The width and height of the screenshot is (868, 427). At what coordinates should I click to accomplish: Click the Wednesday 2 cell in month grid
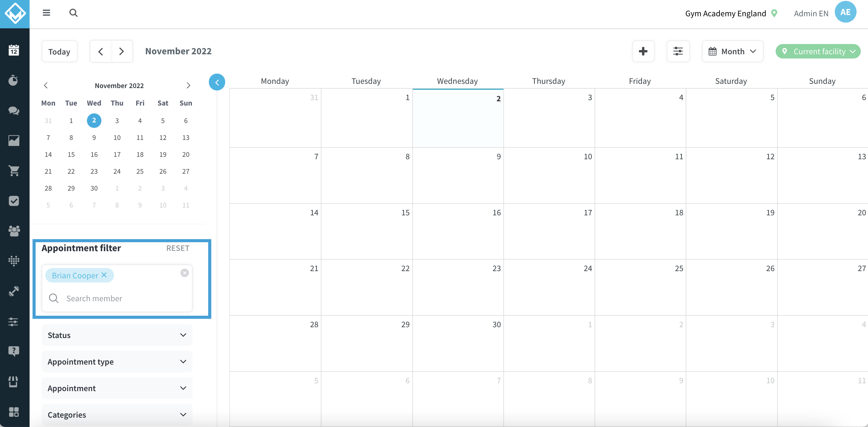[x=458, y=118]
